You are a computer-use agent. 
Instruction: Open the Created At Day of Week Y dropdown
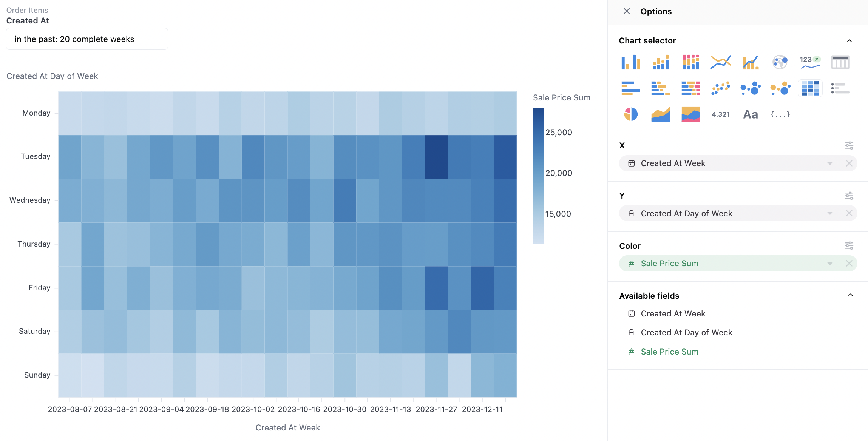pos(830,214)
